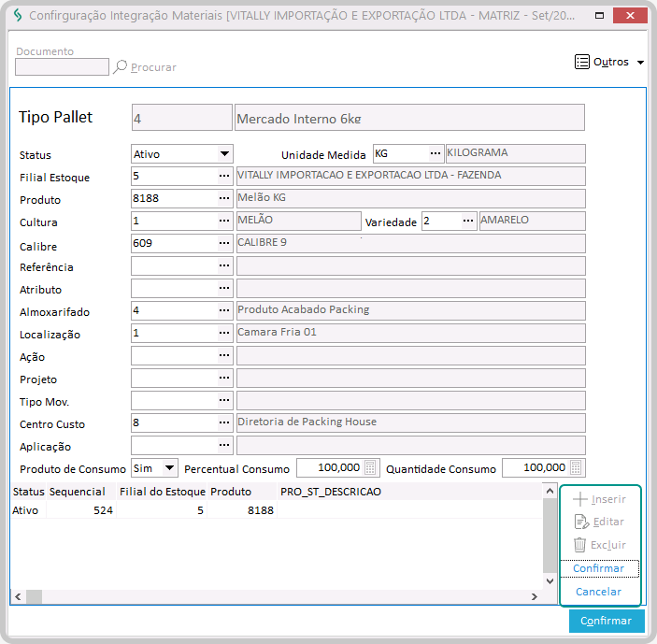Expand Produto de Consumo dropdown
Image resolution: width=657 pixels, height=644 pixels.
coord(169,467)
